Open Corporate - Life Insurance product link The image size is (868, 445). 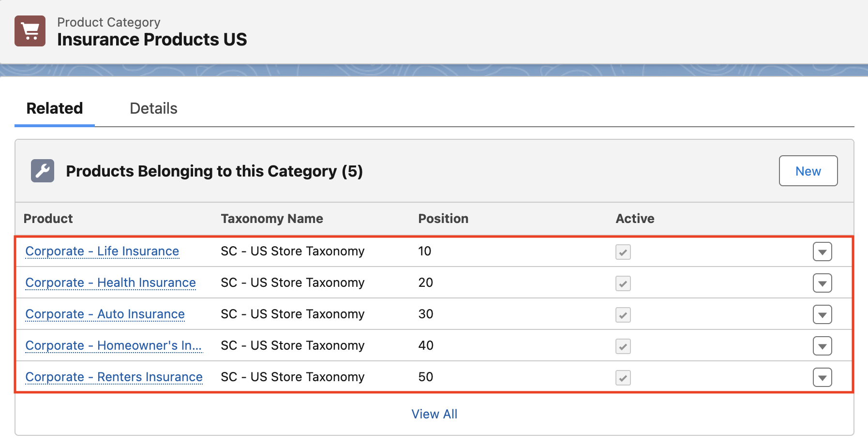(102, 251)
